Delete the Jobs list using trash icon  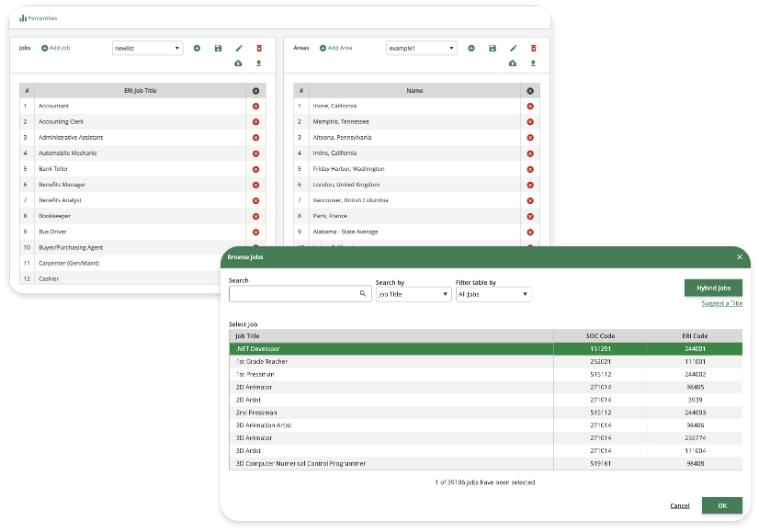click(x=259, y=48)
